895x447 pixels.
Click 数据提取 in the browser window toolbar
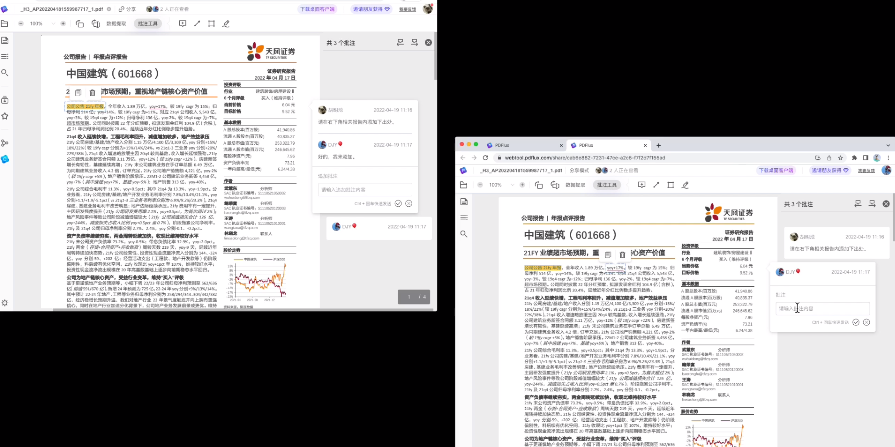click(x=576, y=185)
